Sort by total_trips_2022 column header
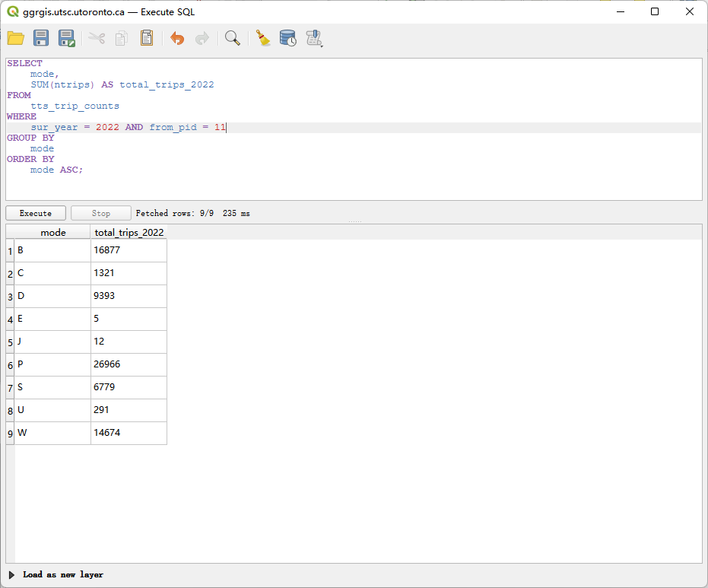Viewport: 708px width, 588px height. pos(129,232)
